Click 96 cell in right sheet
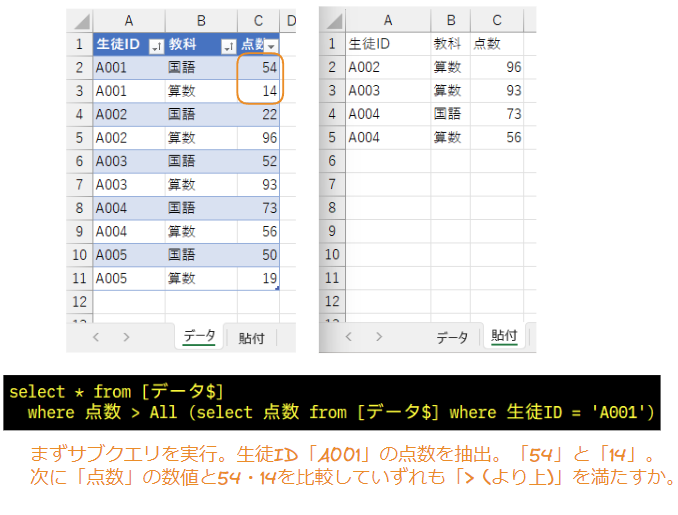 tap(497, 67)
